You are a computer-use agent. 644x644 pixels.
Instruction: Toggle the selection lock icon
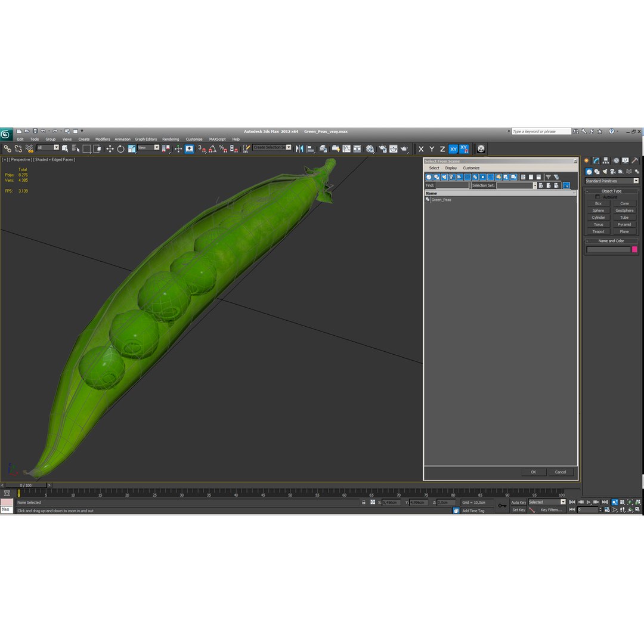[364, 502]
